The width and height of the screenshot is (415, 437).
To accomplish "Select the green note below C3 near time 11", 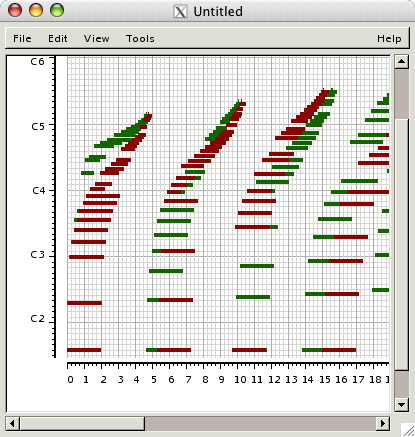I will 257,266.
